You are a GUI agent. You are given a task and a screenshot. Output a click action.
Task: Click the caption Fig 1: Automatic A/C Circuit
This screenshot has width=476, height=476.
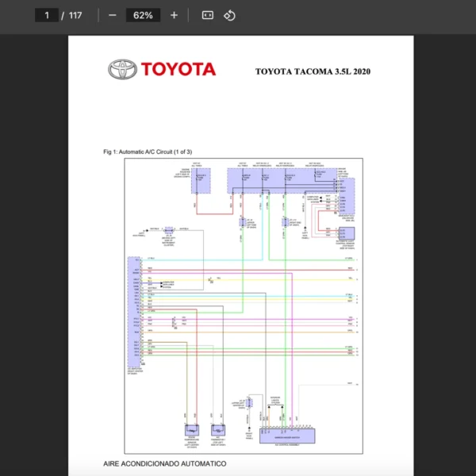pos(148,152)
